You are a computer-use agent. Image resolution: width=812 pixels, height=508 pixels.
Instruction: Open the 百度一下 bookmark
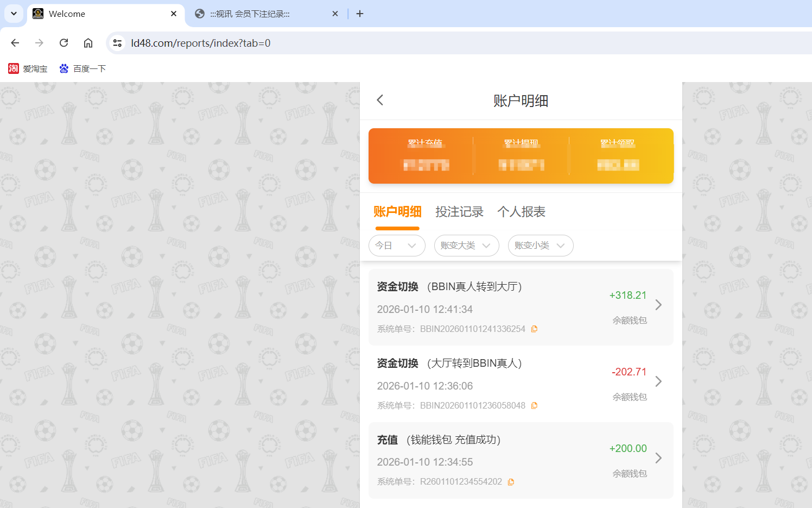click(83, 68)
